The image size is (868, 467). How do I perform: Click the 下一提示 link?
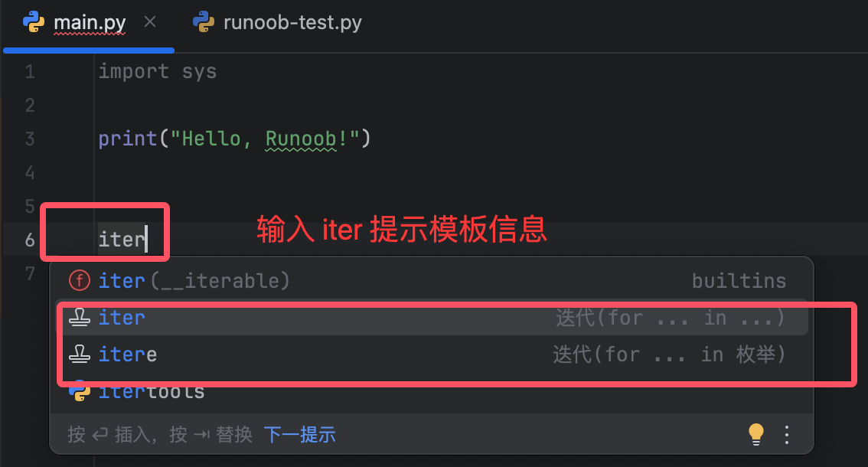coord(299,435)
